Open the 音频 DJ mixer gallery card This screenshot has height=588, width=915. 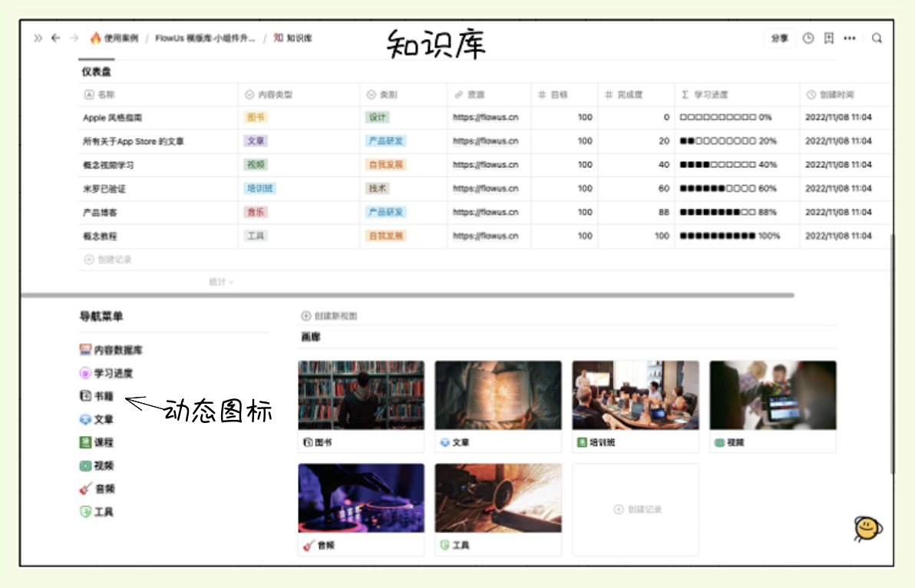[362, 509]
